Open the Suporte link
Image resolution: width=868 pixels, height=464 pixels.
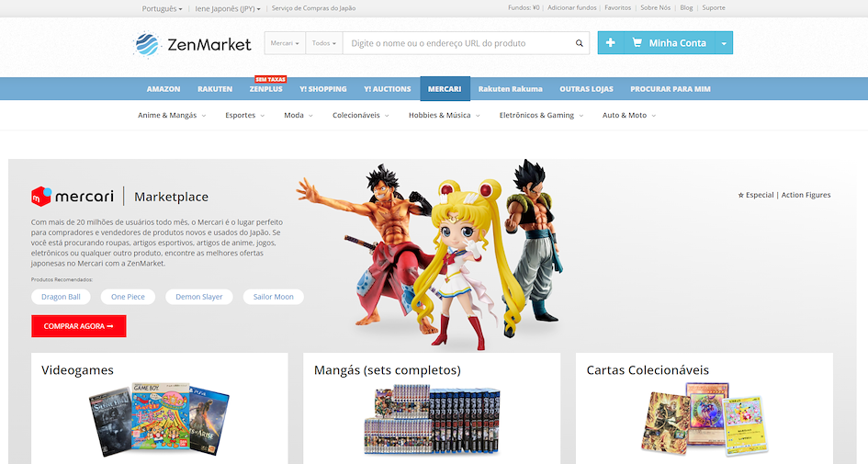pos(714,7)
